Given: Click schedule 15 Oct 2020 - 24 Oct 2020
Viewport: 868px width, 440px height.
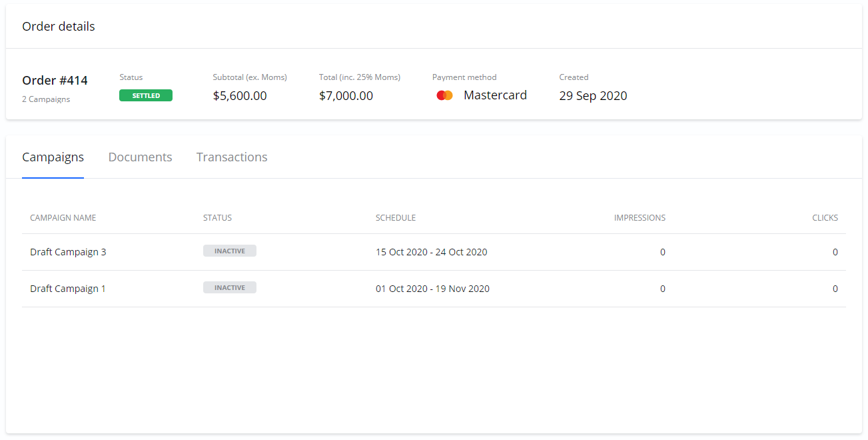Looking at the screenshot, I should pyautogui.click(x=431, y=252).
